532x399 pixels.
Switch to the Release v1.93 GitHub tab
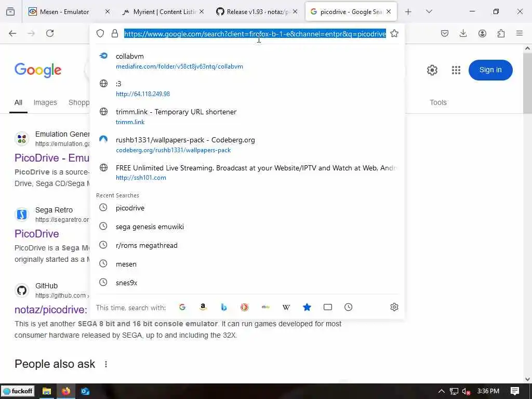257,11
